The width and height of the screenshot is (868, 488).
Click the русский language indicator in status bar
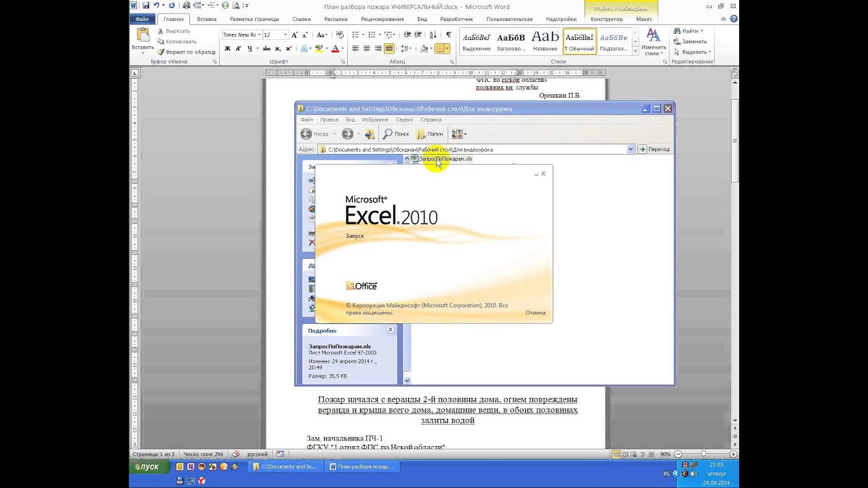coord(257,454)
